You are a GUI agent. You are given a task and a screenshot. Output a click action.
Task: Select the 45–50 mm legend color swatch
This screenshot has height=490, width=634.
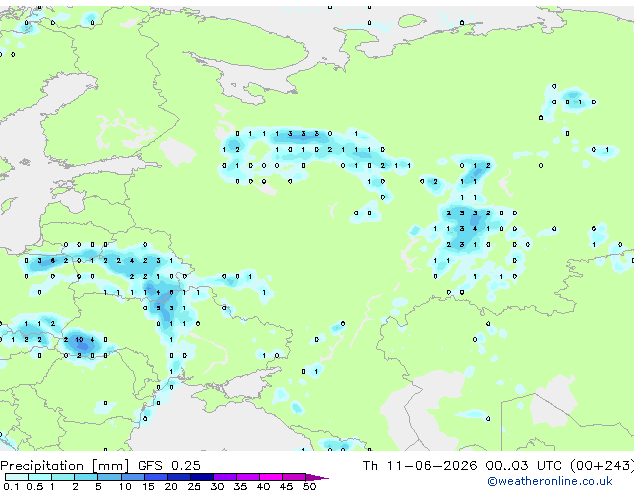pyautogui.click(x=294, y=477)
